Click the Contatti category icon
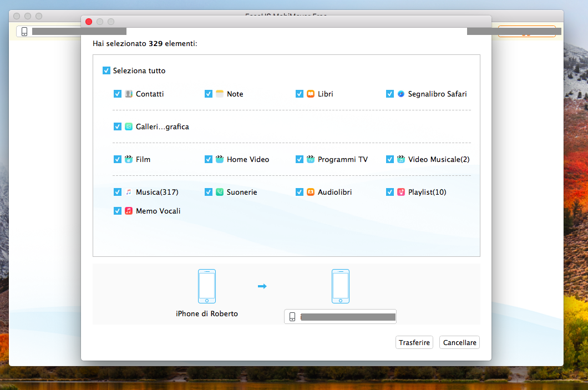The image size is (588, 390). pyautogui.click(x=129, y=94)
